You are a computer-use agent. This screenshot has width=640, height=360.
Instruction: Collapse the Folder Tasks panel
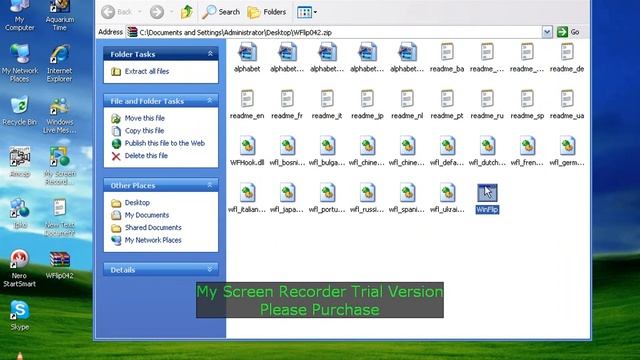[210, 53]
